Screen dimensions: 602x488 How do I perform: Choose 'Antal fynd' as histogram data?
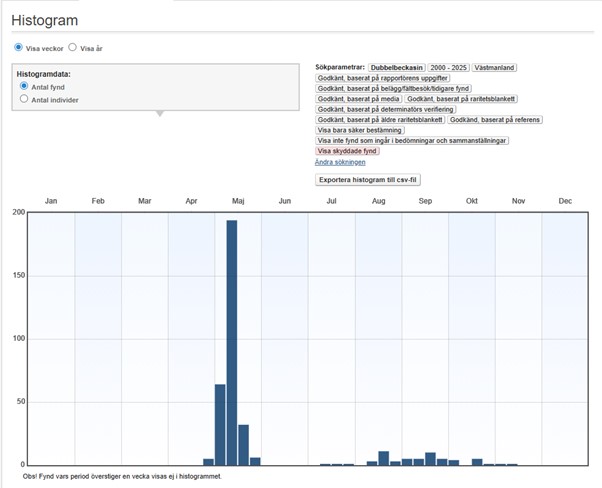tap(24, 87)
